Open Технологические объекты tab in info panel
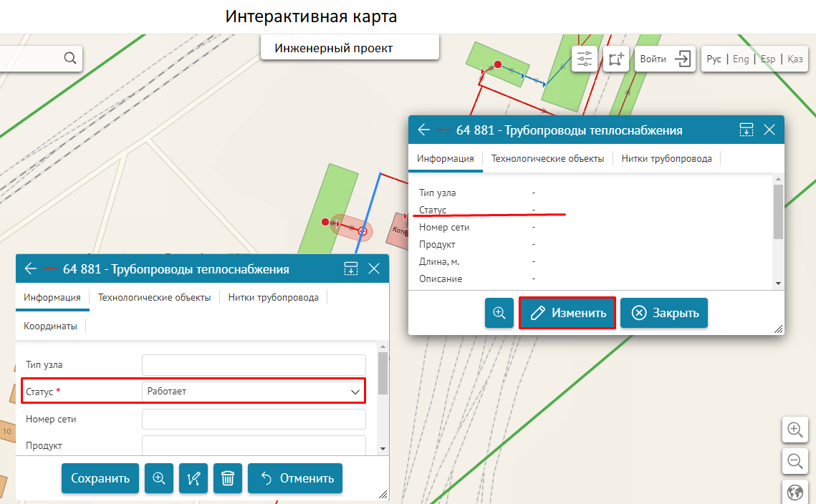816x504 pixels. (x=547, y=158)
